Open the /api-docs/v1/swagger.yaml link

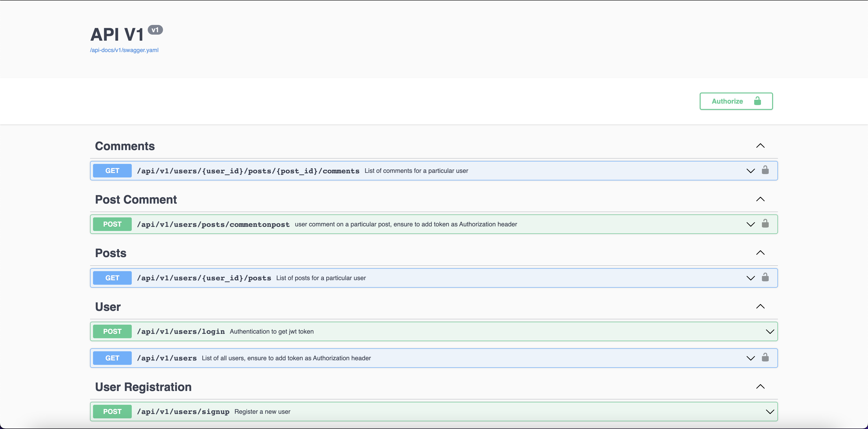coord(124,50)
